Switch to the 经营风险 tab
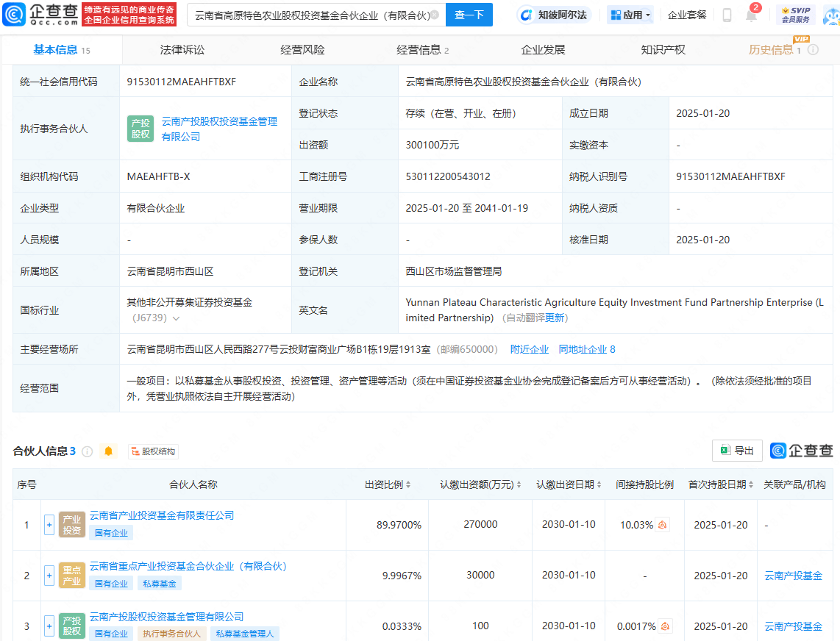Image resolution: width=840 pixels, height=641 pixels. [x=302, y=50]
